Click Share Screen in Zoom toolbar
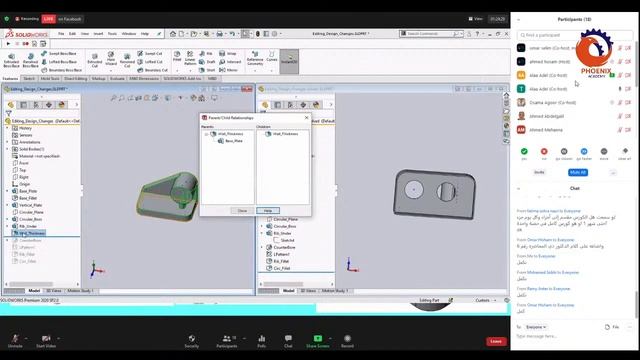 (318, 341)
